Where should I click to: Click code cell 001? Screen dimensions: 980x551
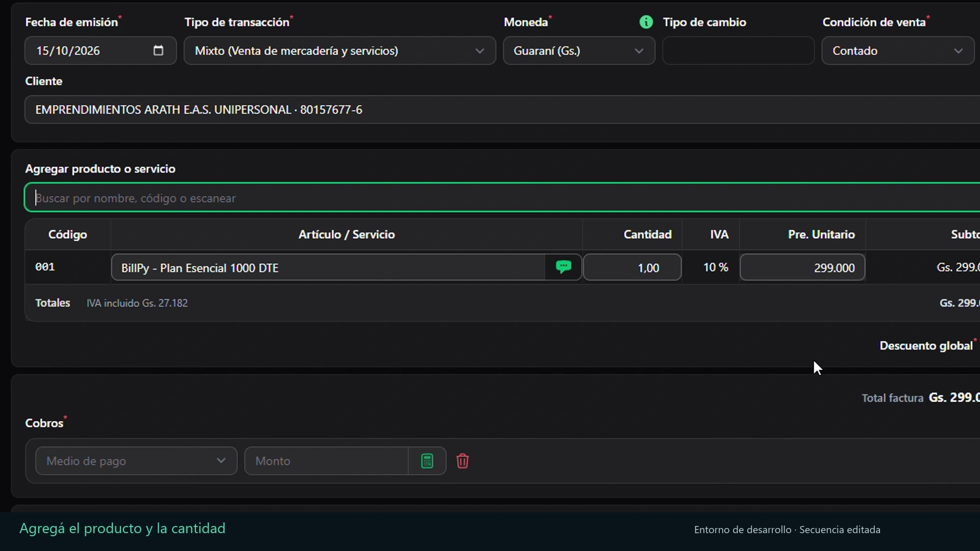coord(45,267)
